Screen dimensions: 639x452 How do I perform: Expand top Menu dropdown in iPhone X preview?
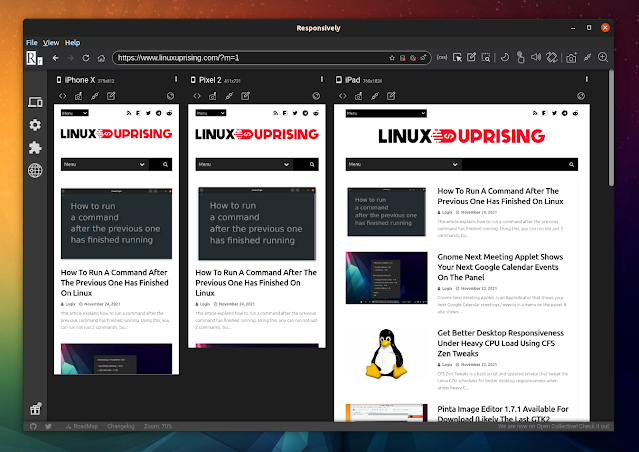pyautogui.click(x=75, y=113)
